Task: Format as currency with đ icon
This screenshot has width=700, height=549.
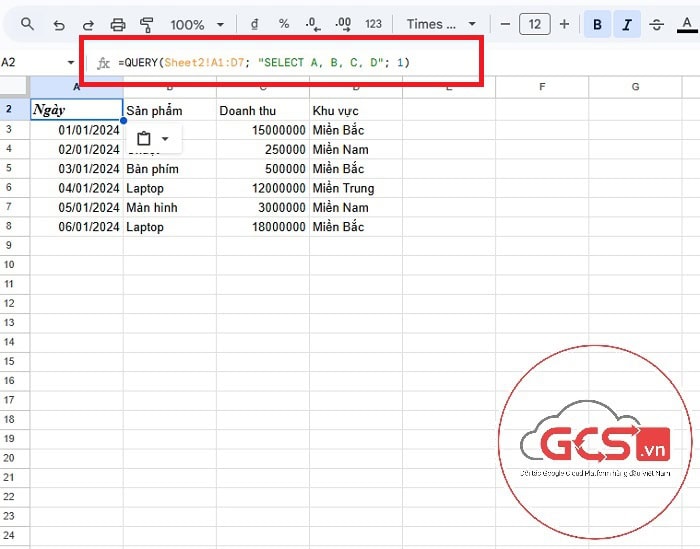Action: 256,24
